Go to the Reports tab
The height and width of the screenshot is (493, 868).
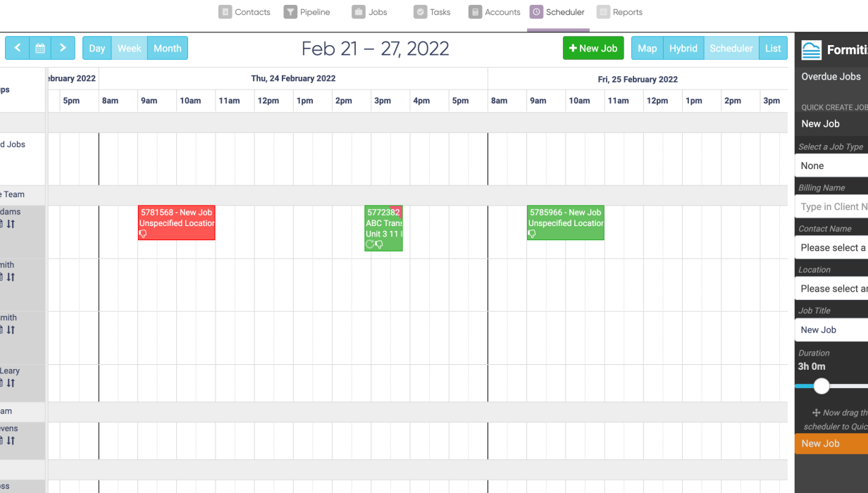click(x=620, y=12)
